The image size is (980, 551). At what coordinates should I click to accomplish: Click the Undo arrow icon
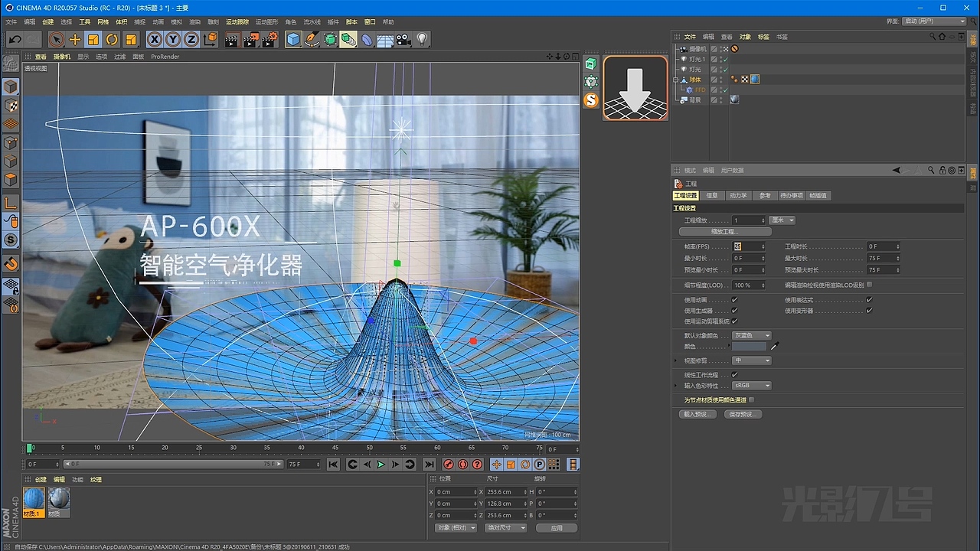(15, 39)
